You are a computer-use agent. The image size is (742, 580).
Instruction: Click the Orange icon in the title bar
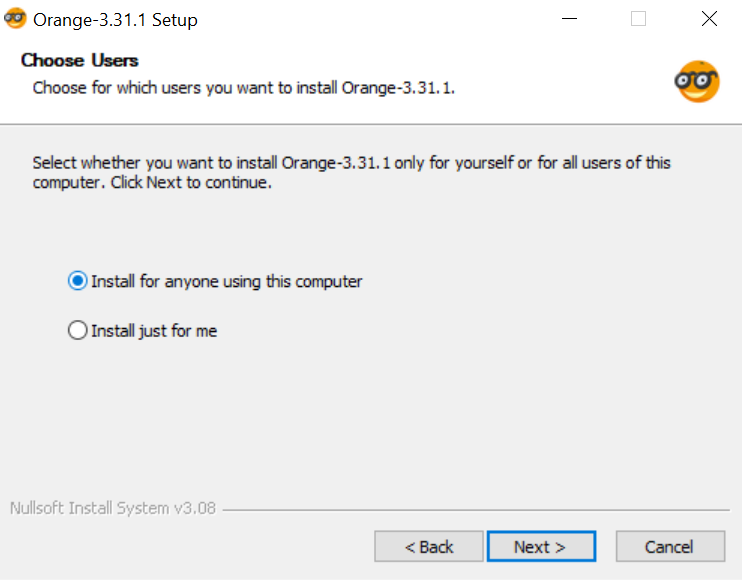[15, 19]
